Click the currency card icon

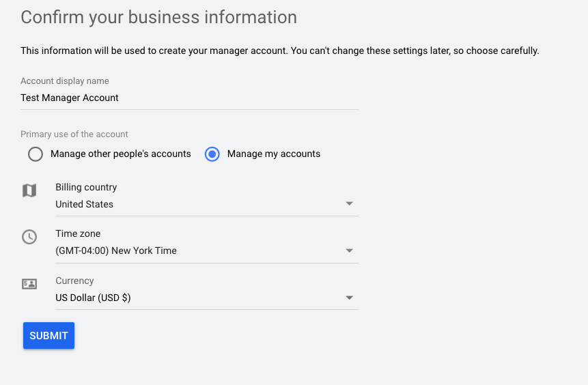click(x=29, y=284)
